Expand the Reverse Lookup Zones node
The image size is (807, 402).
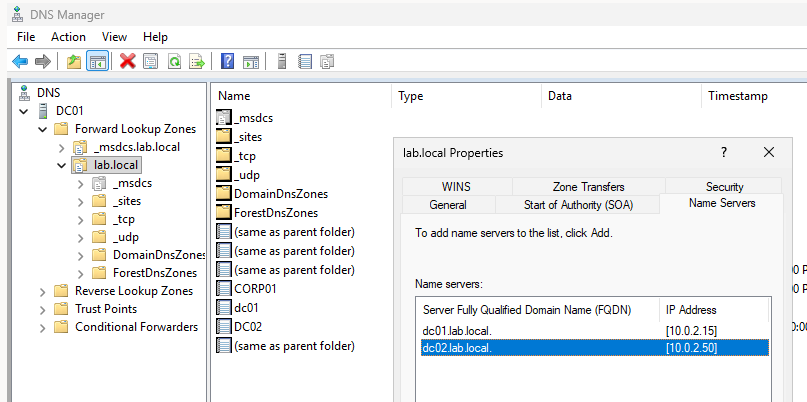42,291
